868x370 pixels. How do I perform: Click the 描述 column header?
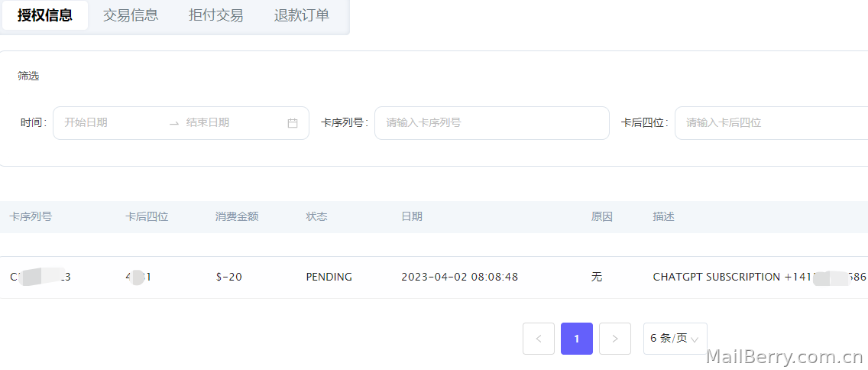click(664, 216)
